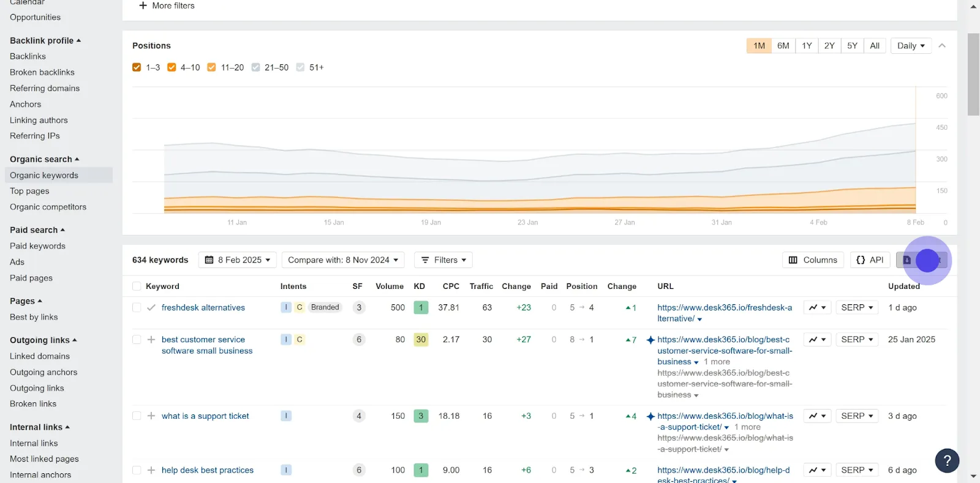Select the what is a support ticket row checkbox
The width and height of the screenshot is (980, 483).
(x=137, y=416)
